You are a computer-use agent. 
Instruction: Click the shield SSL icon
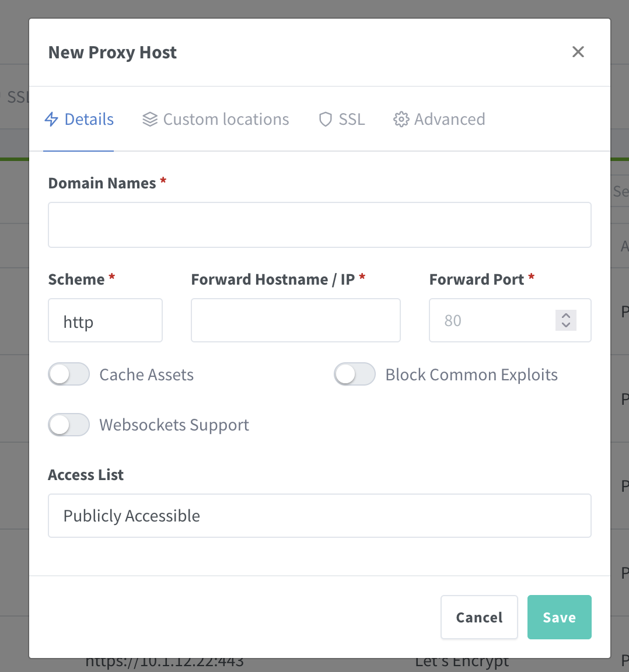pos(326,120)
